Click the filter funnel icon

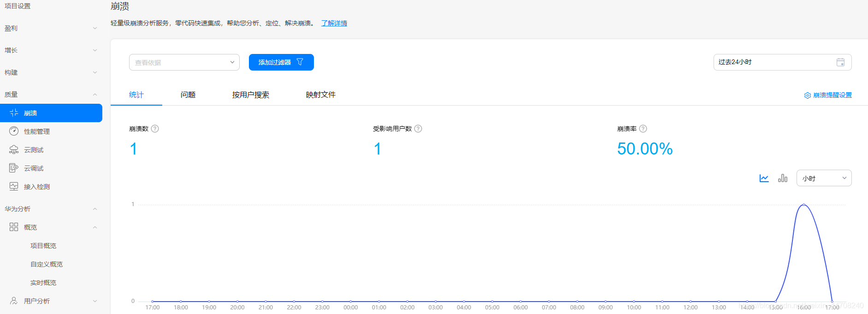(300, 62)
